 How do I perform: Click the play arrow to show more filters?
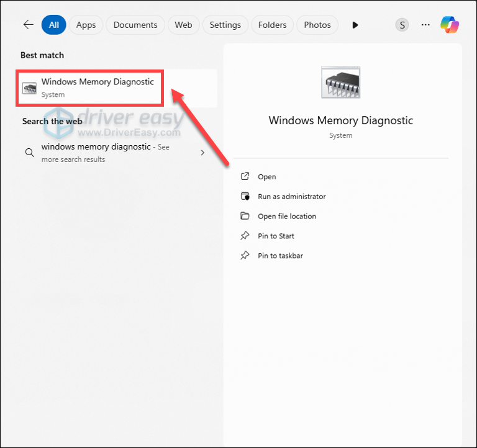tap(355, 25)
